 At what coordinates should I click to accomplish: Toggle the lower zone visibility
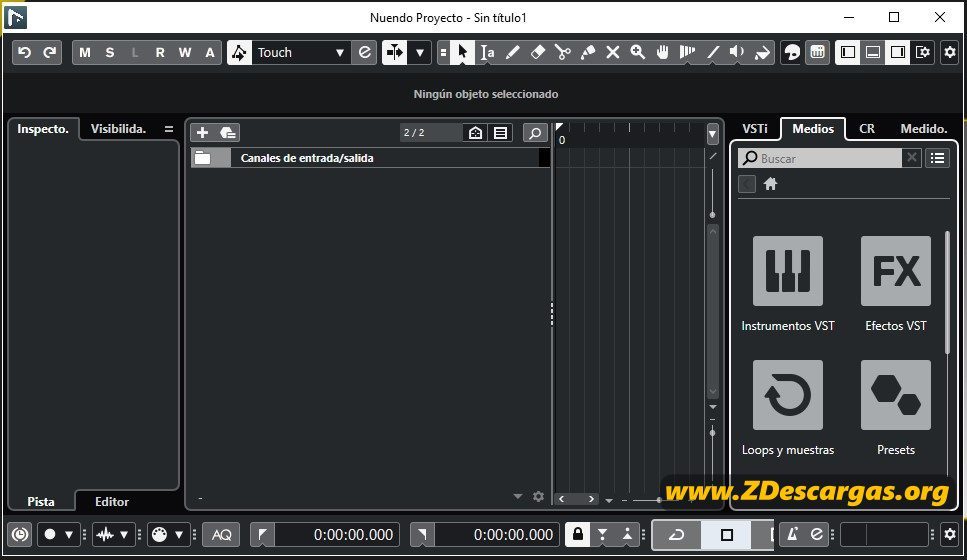pos(873,52)
